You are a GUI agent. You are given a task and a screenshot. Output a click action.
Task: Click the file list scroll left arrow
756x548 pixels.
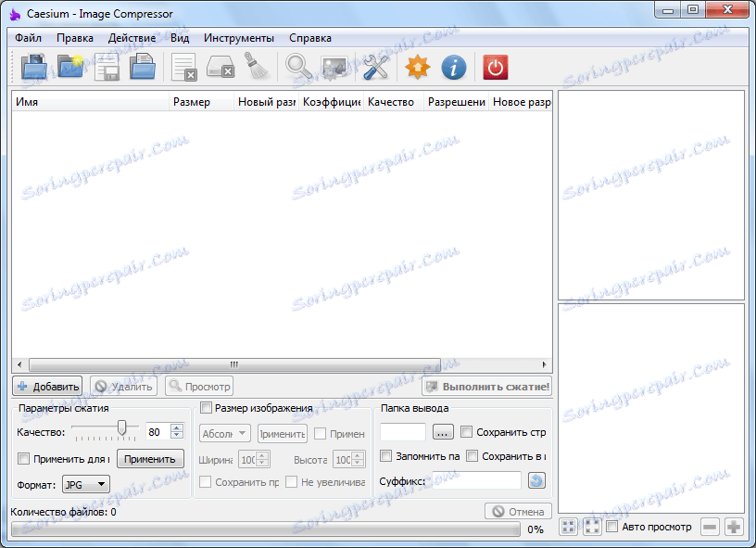[x=19, y=364]
